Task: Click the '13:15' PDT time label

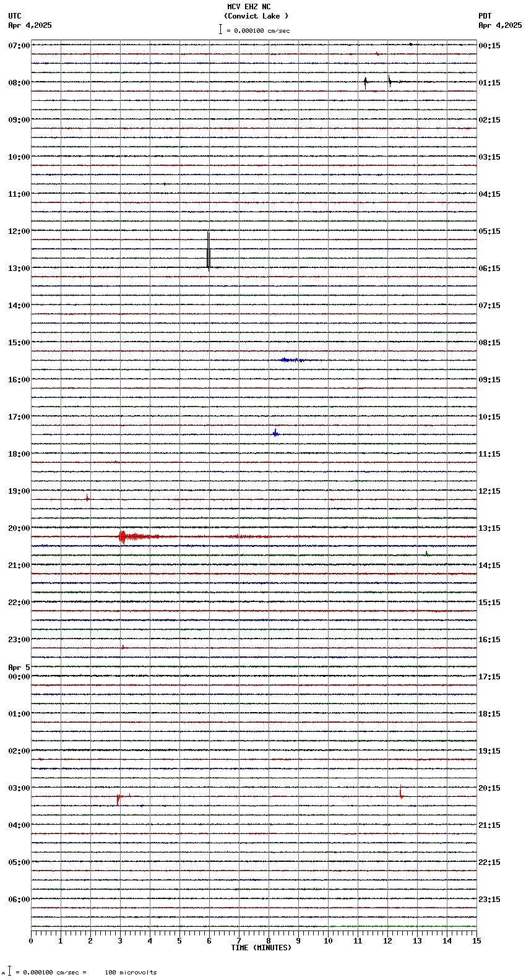Action: coord(489,528)
